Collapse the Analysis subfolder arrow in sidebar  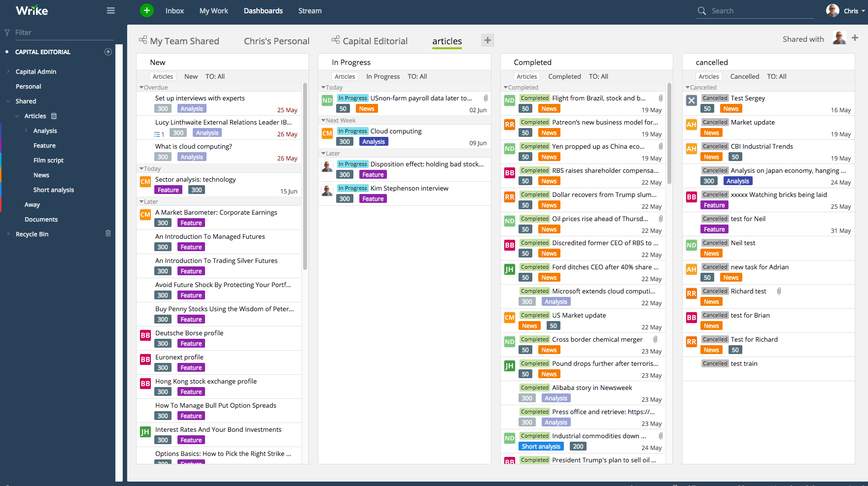[26, 130]
